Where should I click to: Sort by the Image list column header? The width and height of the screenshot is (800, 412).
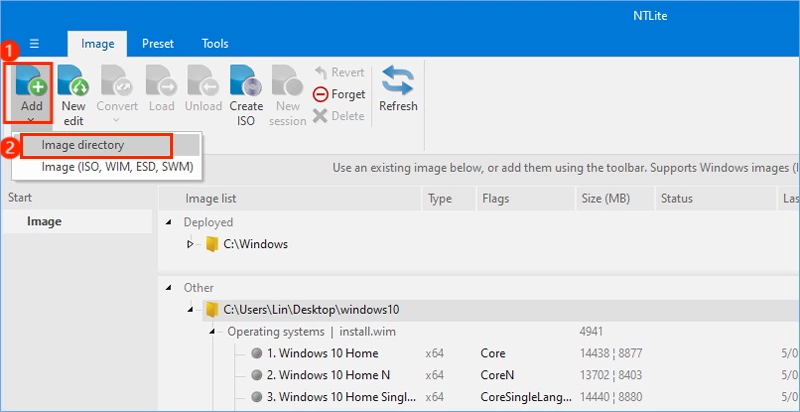290,198
